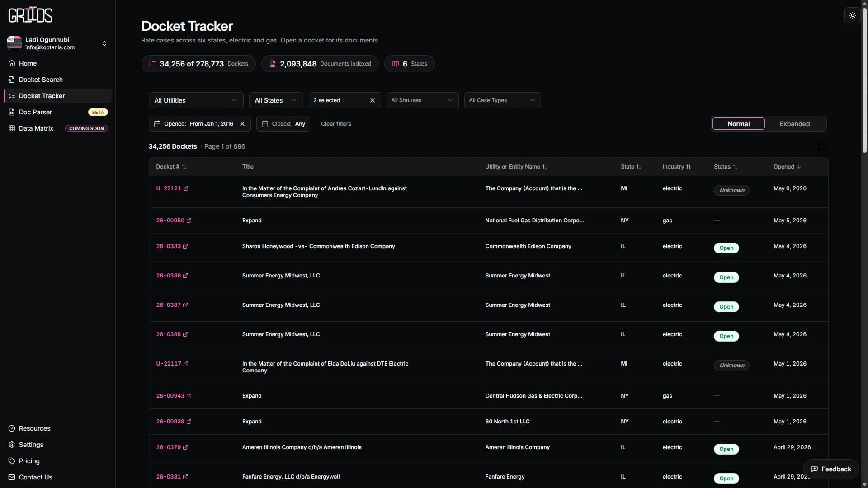Open the Closed: Any date picker

[283, 124]
